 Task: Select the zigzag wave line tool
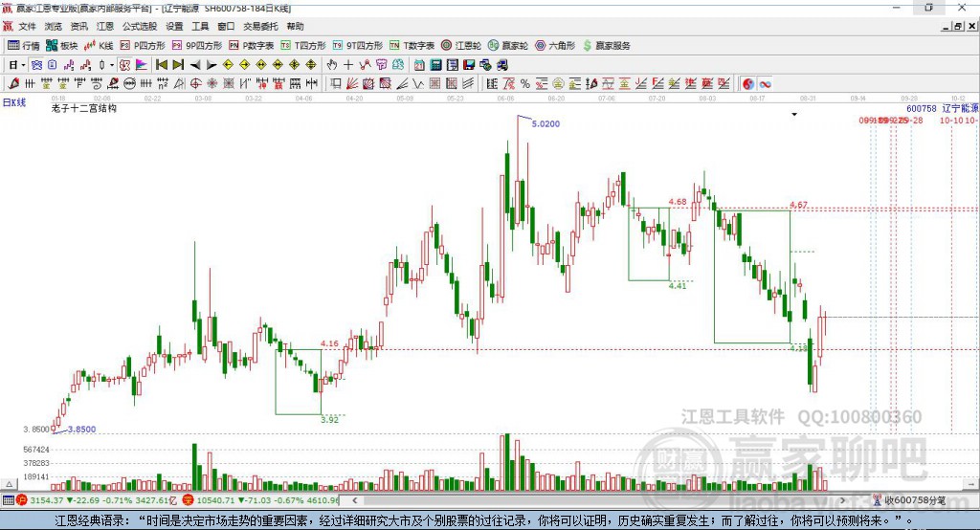(x=418, y=84)
